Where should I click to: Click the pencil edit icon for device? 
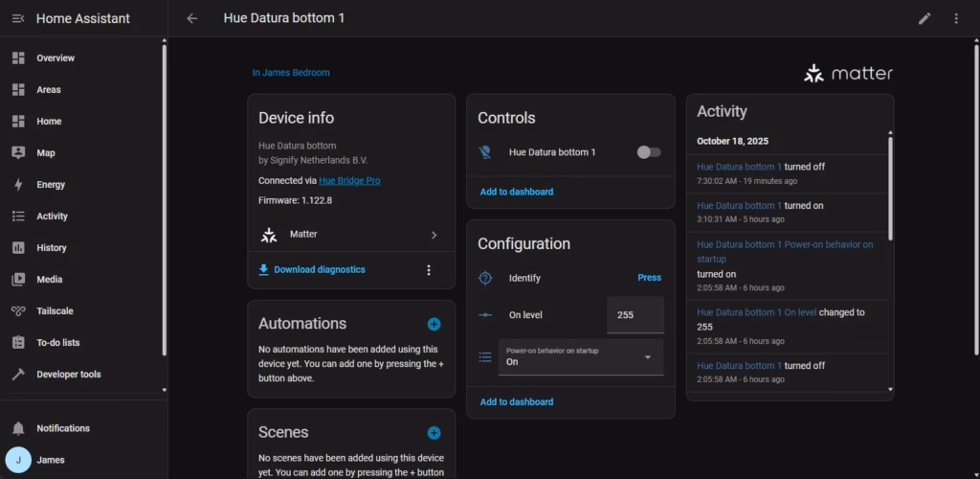(924, 18)
